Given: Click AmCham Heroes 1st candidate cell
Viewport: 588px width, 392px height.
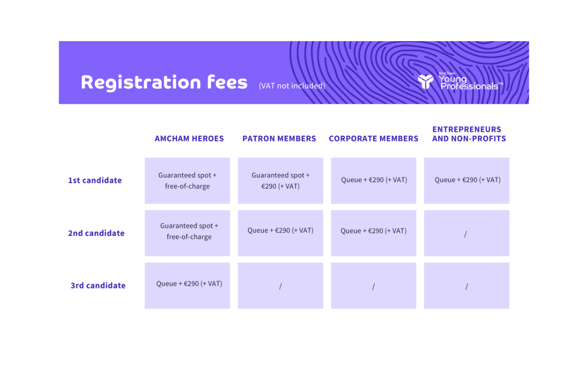Looking at the screenshot, I should (x=187, y=181).
